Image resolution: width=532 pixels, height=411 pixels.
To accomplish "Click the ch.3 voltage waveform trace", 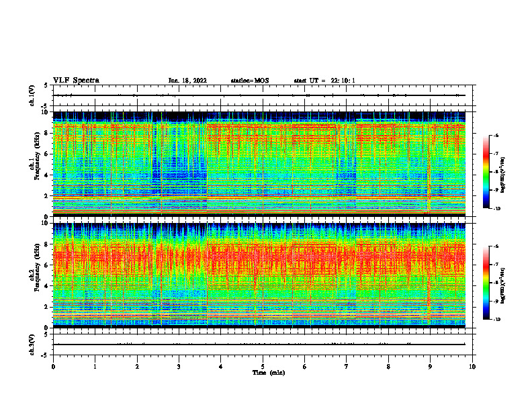I will pyautogui.click(x=259, y=345).
